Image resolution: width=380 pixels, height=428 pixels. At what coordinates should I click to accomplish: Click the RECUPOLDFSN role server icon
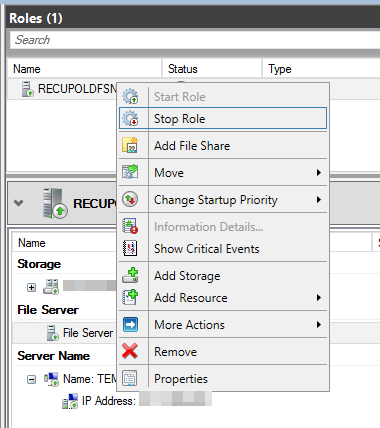[27, 89]
